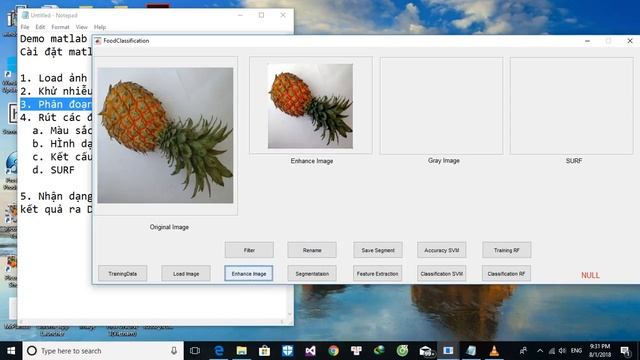This screenshot has height=360, width=640.
Task: Open Visual Studio from the taskbar
Action: (310, 351)
